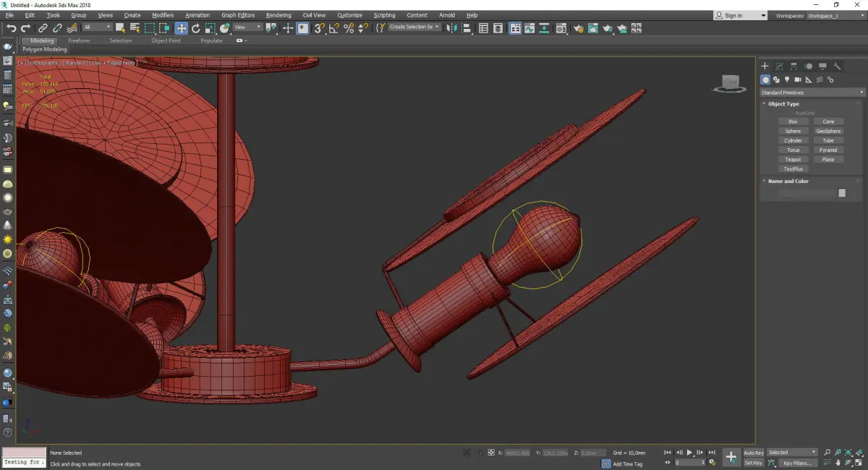Open the Standard Primitives dropdown
The height and width of the screenshot is (470, 868).
click(x=812, y=93)
